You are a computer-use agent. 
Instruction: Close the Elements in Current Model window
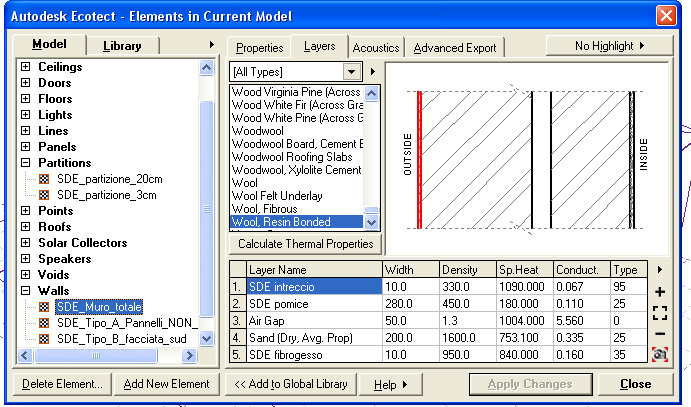[666, 16]
